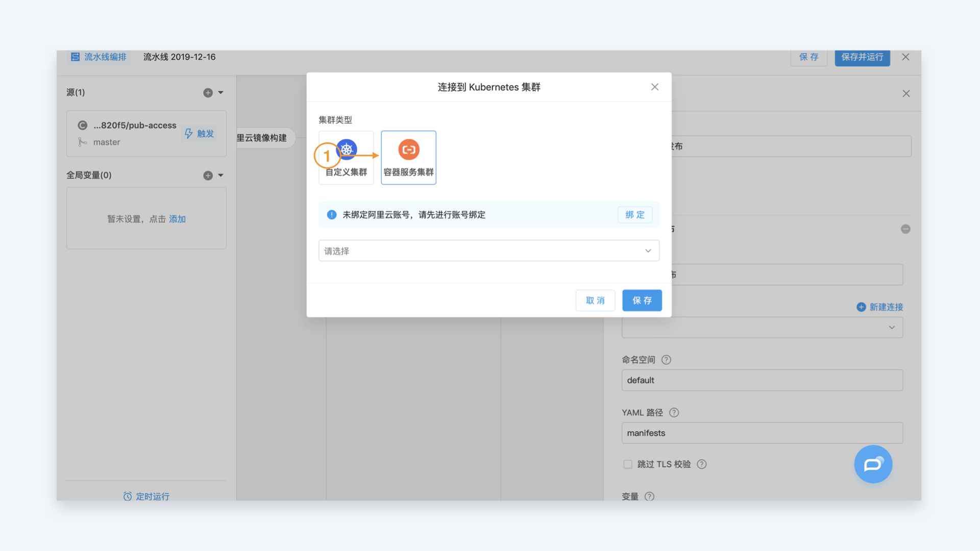Click the 添加 link in global variables
Image resolution: width=980 pixels, height=551 pixels.
coord(178,219)
